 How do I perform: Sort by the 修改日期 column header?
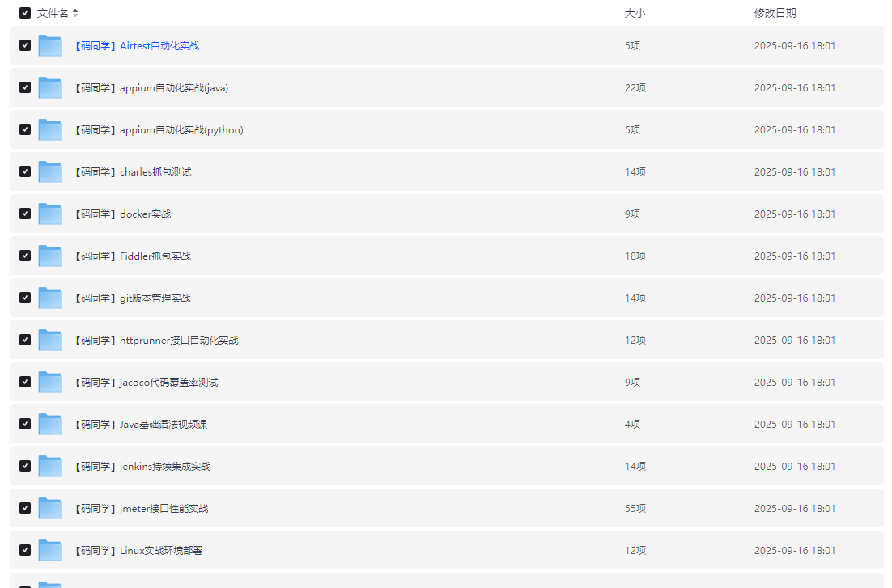tap(775, 13)
